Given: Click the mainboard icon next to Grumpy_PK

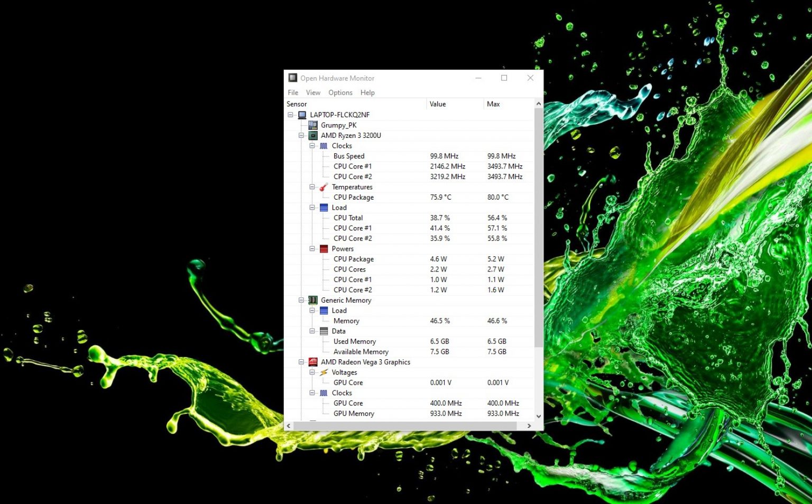Looking at the screenshot, I should click(x=313, y=125).
